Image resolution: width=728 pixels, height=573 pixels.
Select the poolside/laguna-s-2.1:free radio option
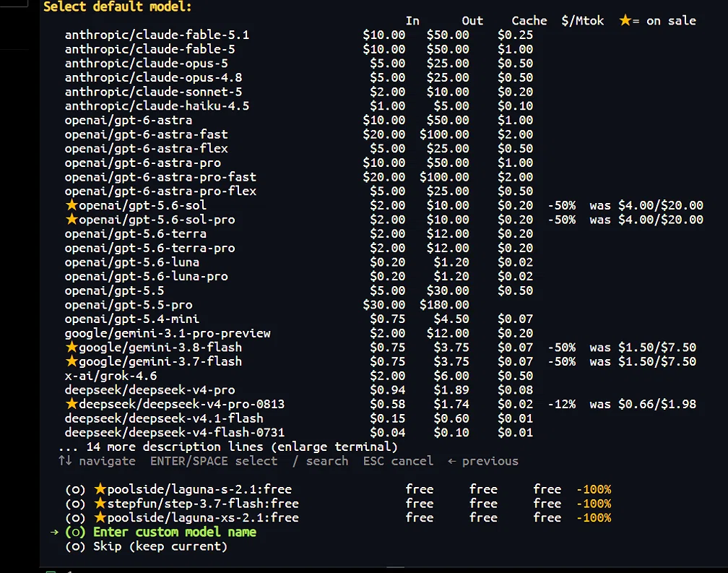(x=75, y=489)
